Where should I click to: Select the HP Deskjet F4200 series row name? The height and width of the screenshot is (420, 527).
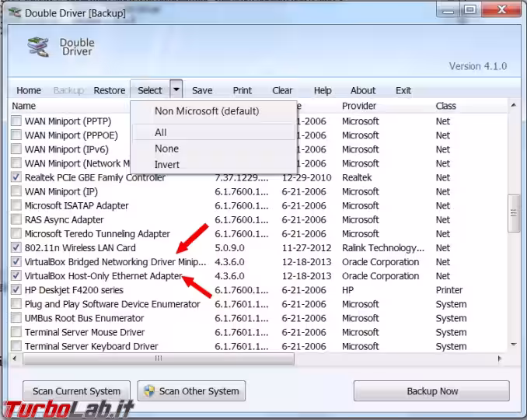[x=74, y=290]
